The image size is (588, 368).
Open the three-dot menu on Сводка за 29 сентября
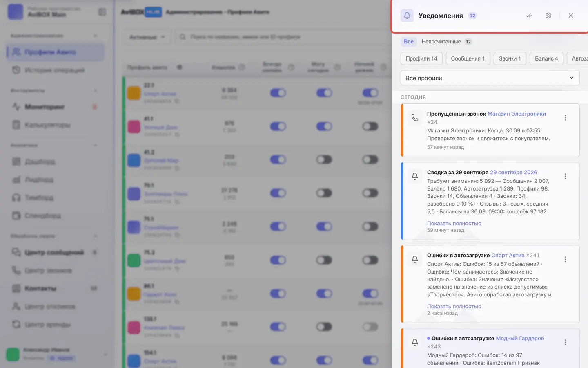tap(566, 176)
